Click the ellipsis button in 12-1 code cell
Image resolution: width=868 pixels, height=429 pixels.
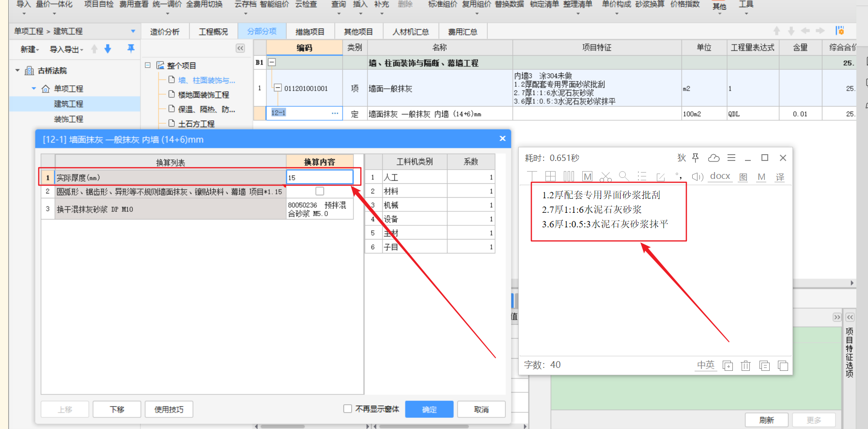coord(335,113)
